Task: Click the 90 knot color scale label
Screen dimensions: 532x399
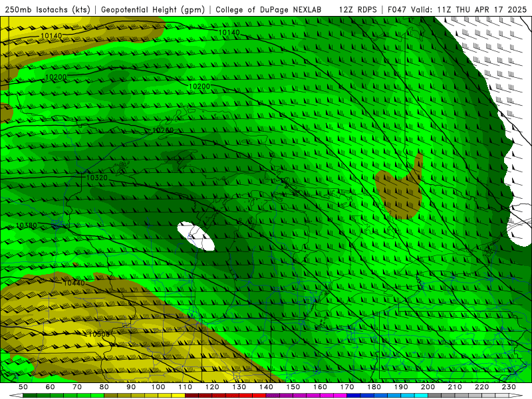Action: click(x=131, y=387)
